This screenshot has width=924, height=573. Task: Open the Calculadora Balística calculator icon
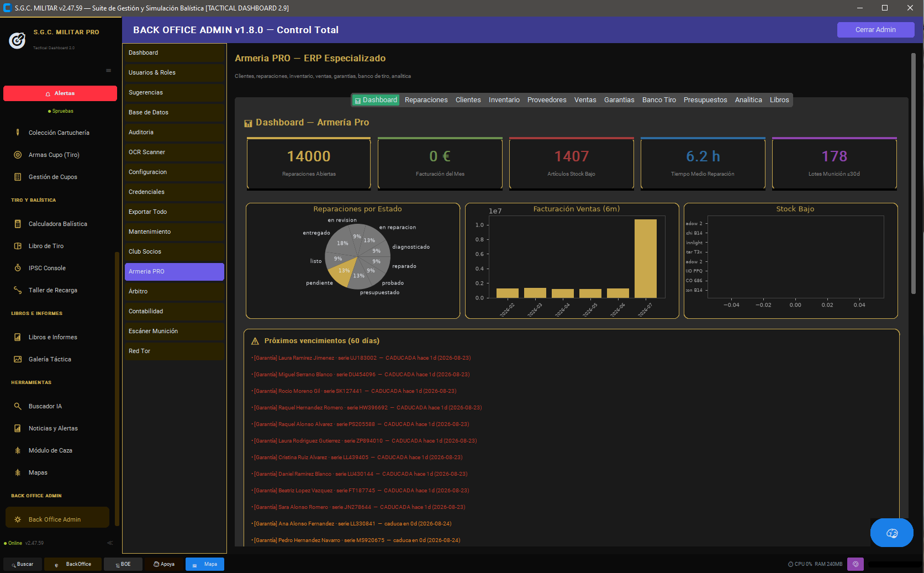(18, 224)
